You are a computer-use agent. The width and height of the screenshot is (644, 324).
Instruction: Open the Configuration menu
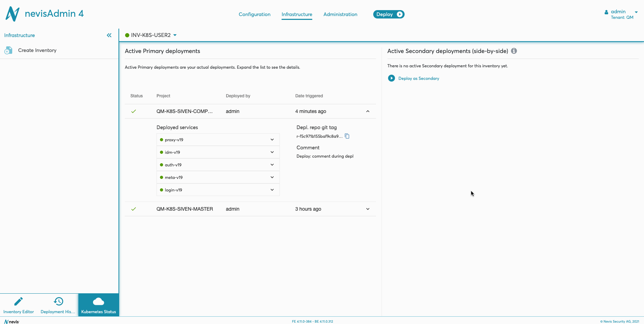coord(254,14)
